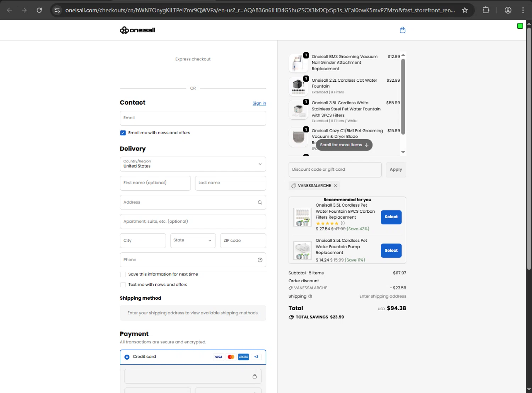Click the Nail Grinder Attachment product thumbnail
The image size is (532, 393).
pos(298,63)
